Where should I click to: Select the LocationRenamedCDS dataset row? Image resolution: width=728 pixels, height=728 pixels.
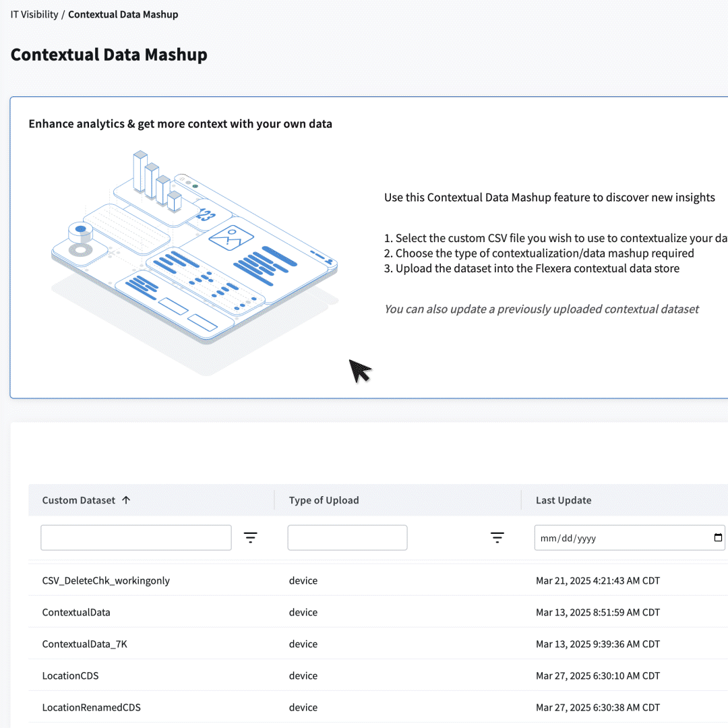click(91, 707)
